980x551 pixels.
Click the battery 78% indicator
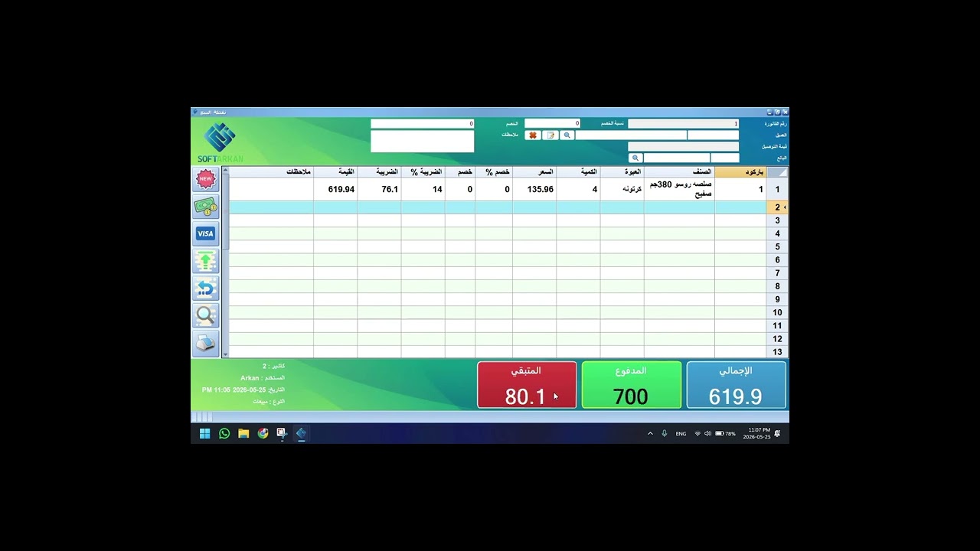725,433
